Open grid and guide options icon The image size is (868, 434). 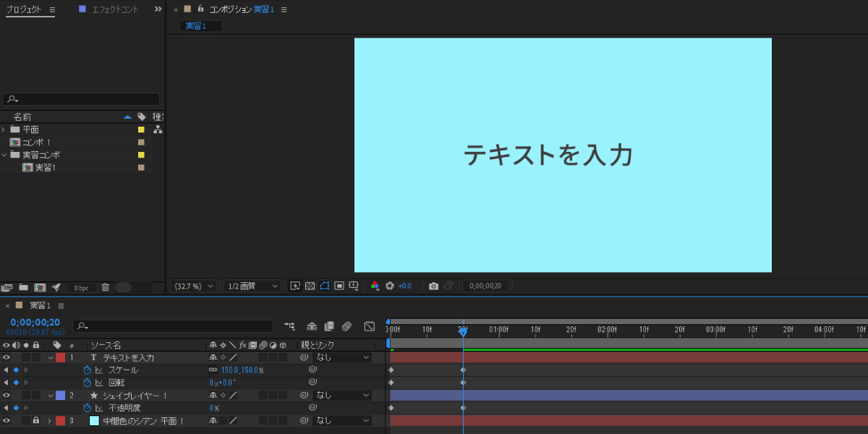point(354,286)
